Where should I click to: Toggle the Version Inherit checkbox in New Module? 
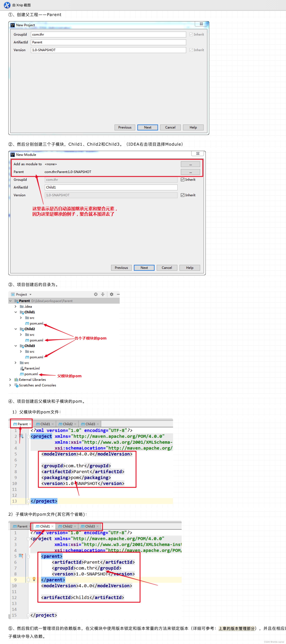pos(183,195)
